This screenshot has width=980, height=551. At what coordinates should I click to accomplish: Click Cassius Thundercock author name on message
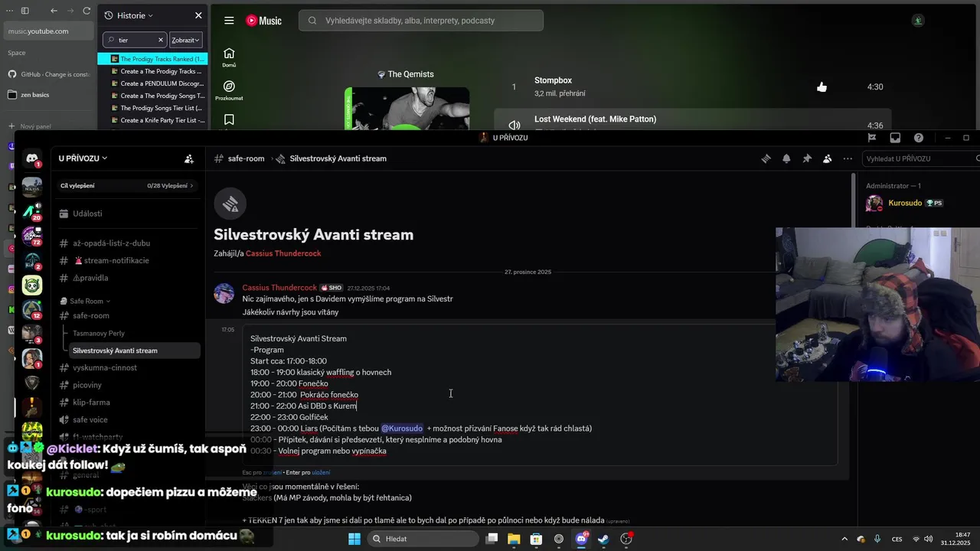tap(279, 288)
